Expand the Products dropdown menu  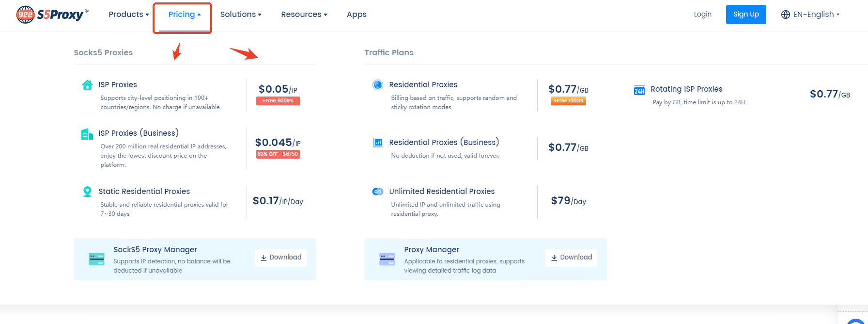click(x=128, y=15)
